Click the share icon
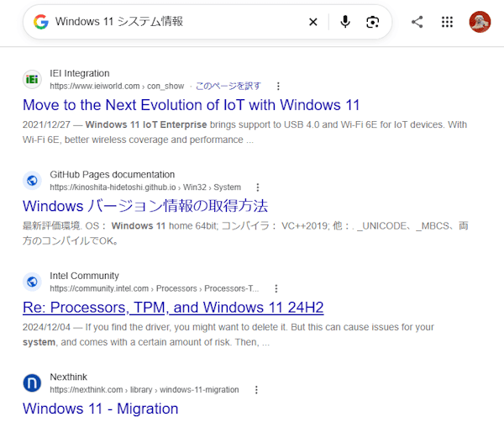Viewport: 504px width, 422px height. tap(417, 22)
